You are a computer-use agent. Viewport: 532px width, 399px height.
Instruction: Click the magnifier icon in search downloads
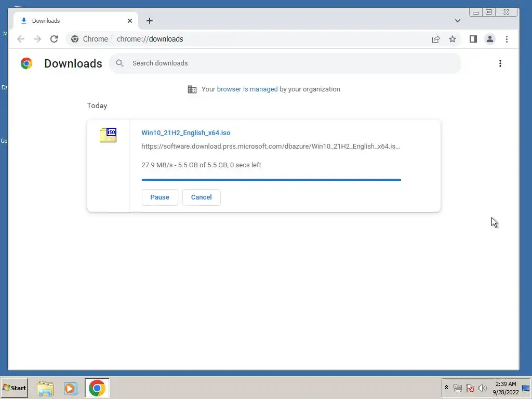[120, 63]
